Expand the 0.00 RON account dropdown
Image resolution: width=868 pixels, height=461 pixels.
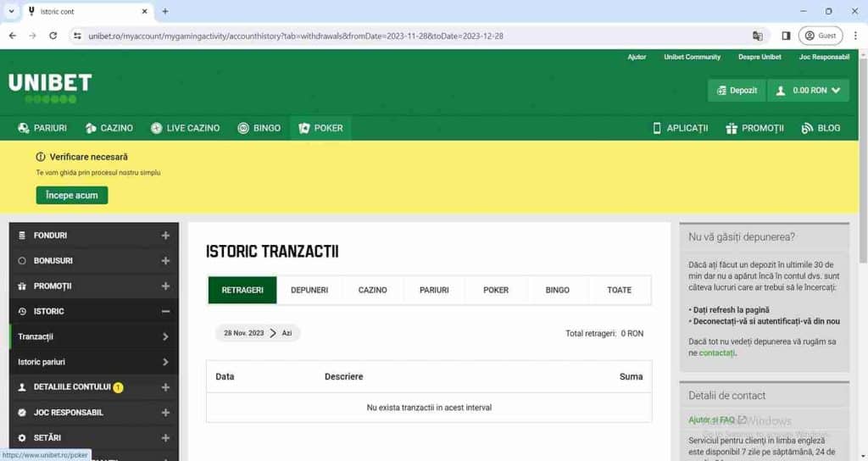tap(808, 90)
